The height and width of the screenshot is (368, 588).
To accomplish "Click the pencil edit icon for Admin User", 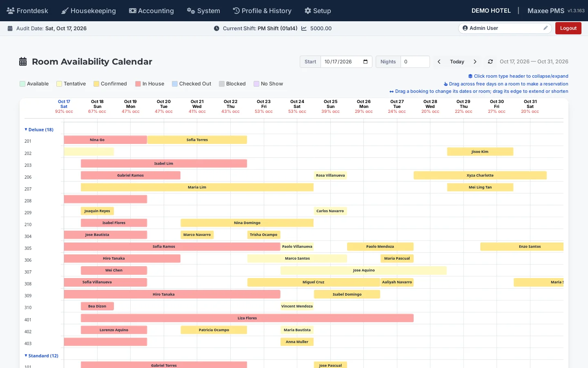I will click(x=546, y=28).
